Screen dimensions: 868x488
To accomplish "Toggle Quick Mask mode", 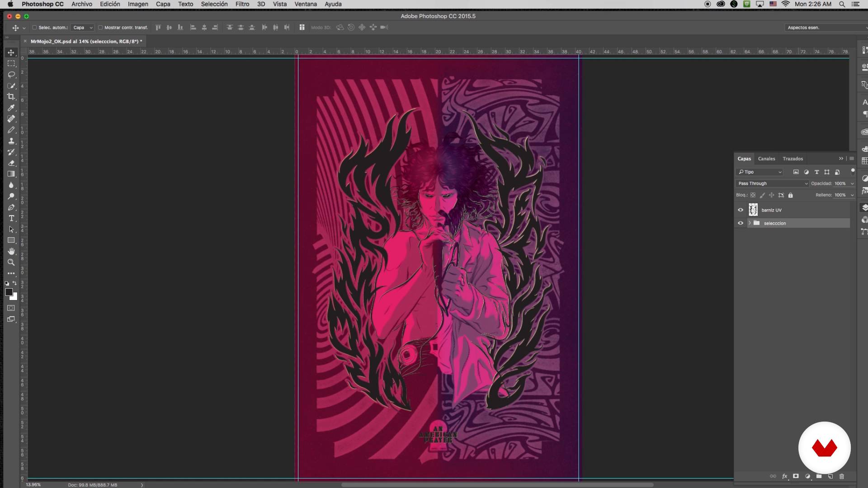I will pos(11,308).
